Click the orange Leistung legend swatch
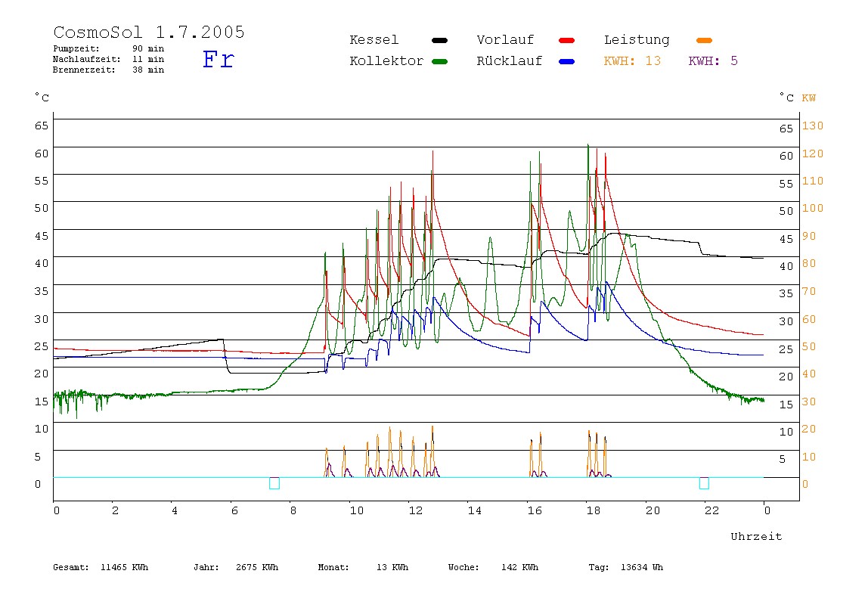Viewport: 868px width, 614px height. 704,40
